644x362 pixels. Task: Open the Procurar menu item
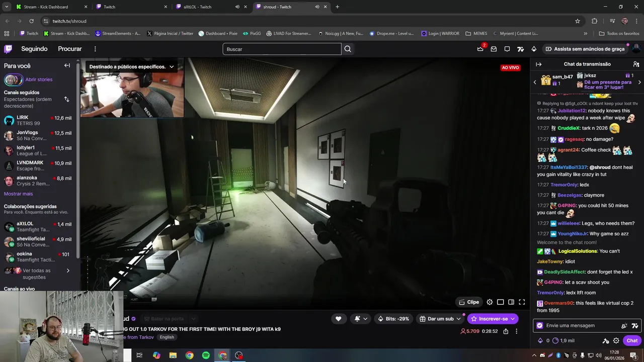coord(70,49)
